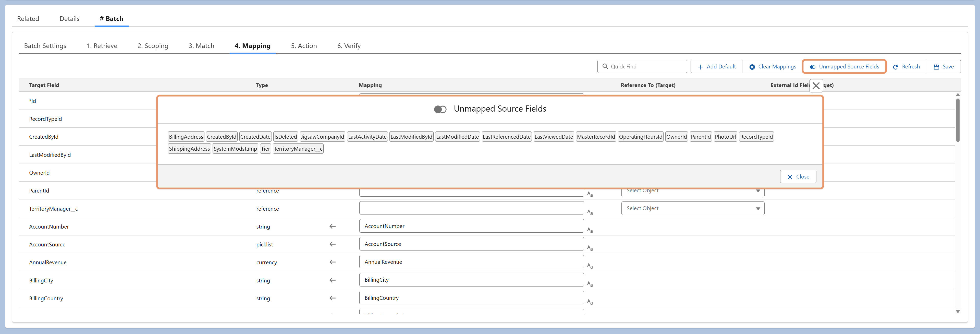
Task: Click the Aa icon beside AccountSource mapping
Action: (590, 248)
